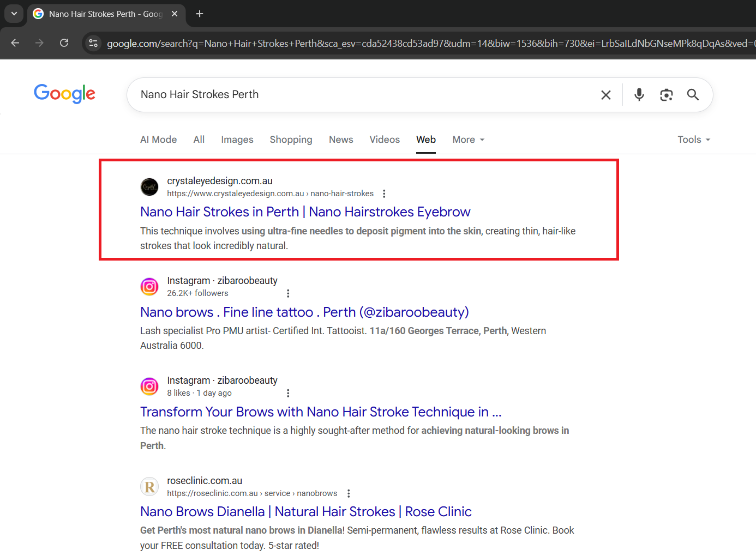Open the browser tab search chevron
The width and height of the screenshot is (756, 556).
14,14
